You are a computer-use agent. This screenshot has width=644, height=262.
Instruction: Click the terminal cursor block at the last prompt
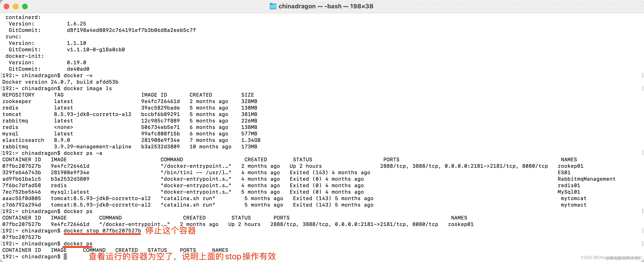pyautogui.click(x=65, y=256)
